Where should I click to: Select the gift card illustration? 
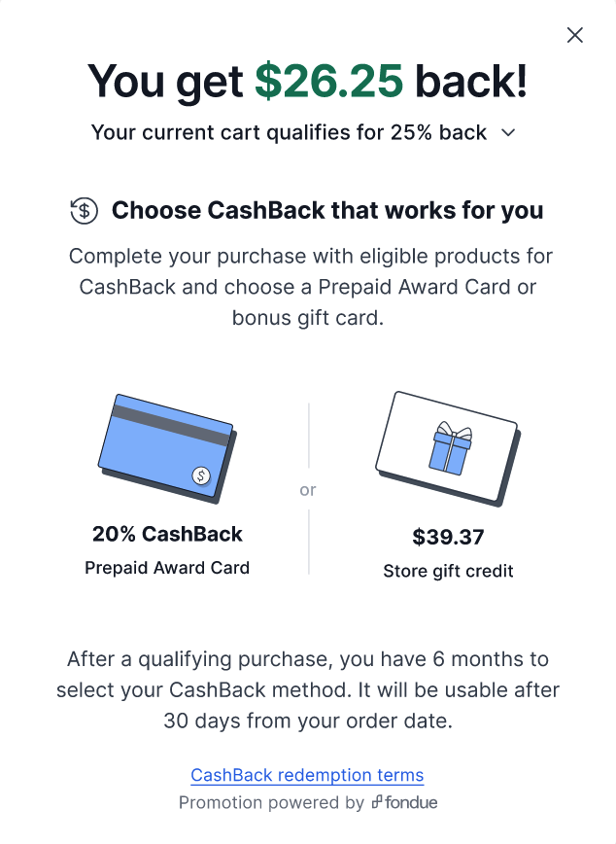[448, 448]
